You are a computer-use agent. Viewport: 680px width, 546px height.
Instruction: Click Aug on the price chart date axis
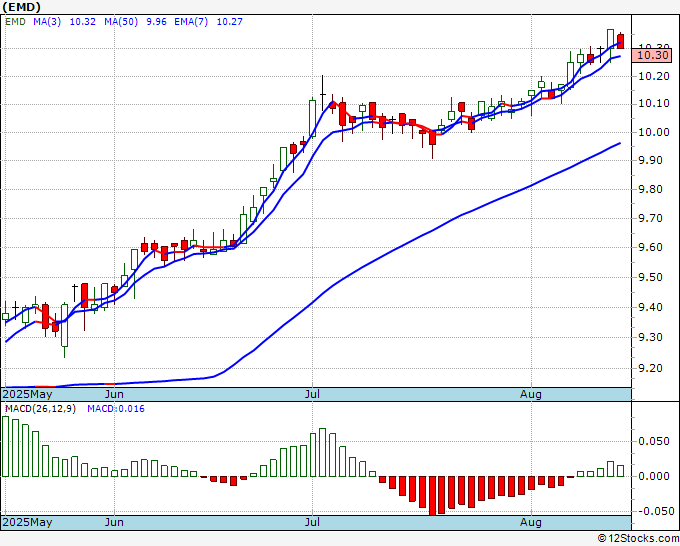pos(531,394)
